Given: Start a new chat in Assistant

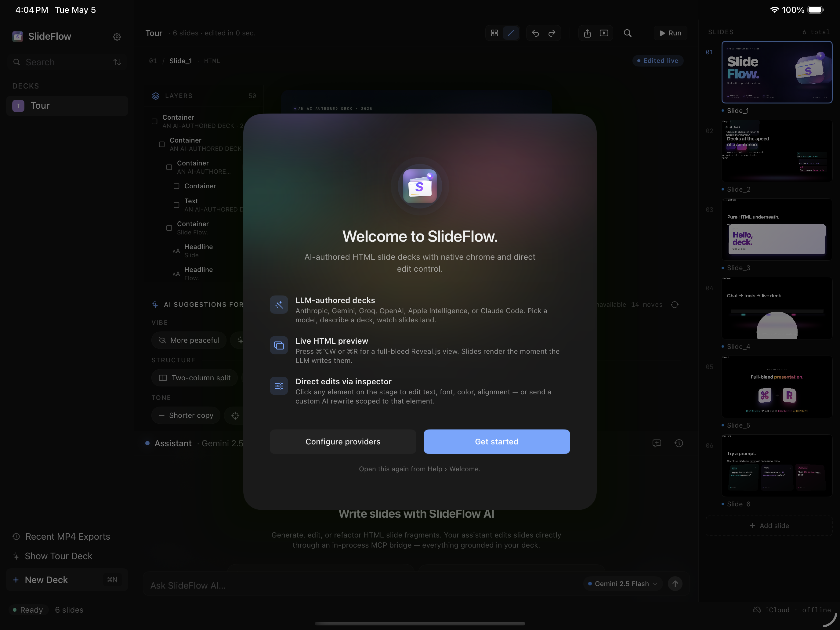Looking at the screenshot, I should (657, 443).
